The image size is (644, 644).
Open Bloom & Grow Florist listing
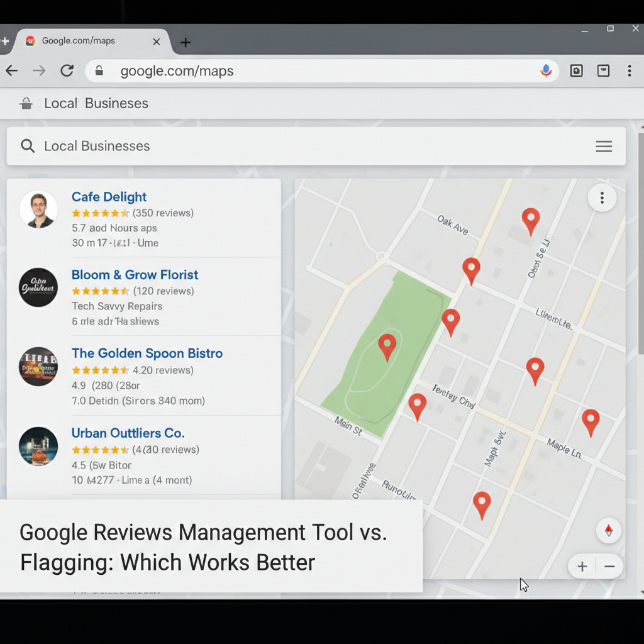[135, 274]
